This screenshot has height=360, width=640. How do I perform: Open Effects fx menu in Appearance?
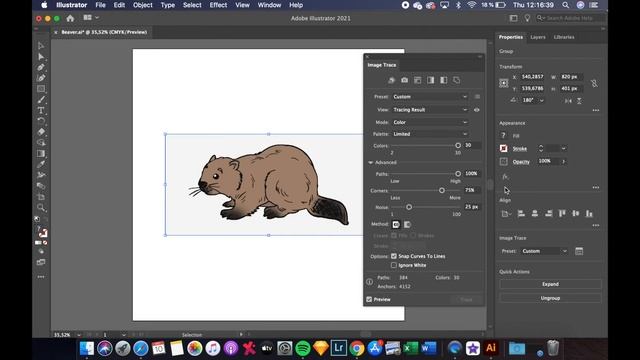[x=505, y=177]
